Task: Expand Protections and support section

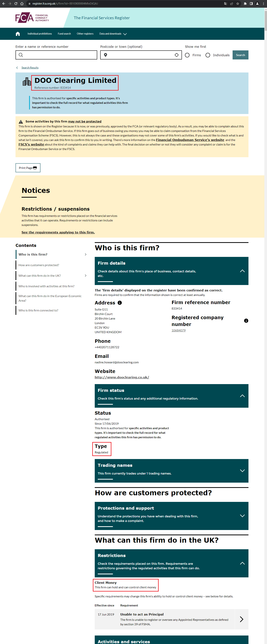Action: point(242,516)
